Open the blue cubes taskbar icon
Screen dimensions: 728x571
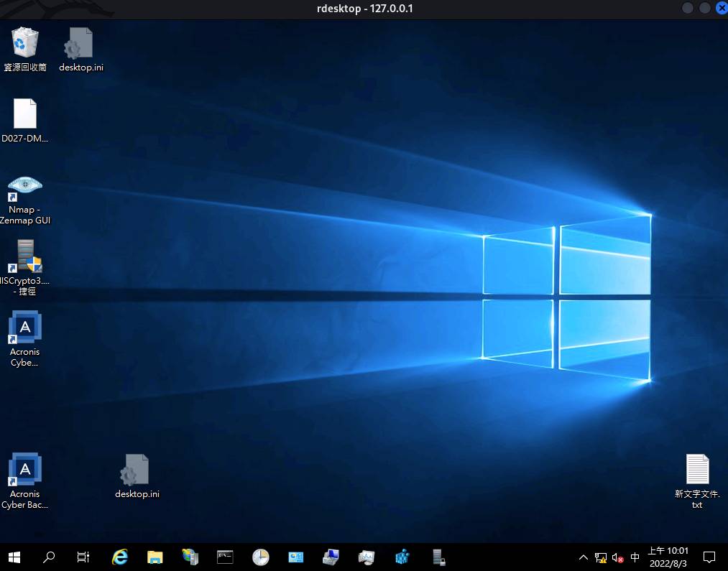point(402,557)
